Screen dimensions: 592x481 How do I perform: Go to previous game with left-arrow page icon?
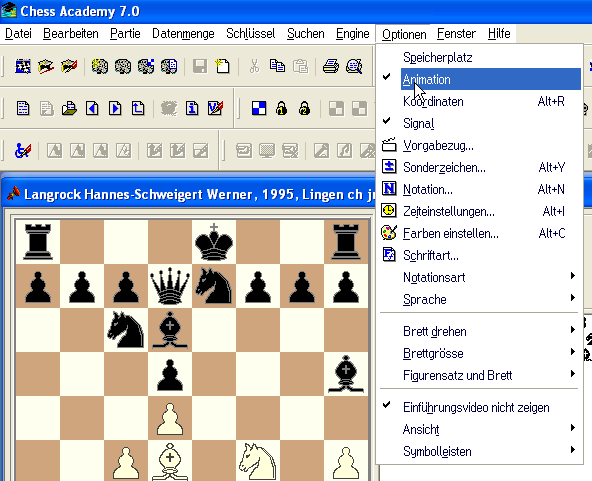tap(92, 109)
